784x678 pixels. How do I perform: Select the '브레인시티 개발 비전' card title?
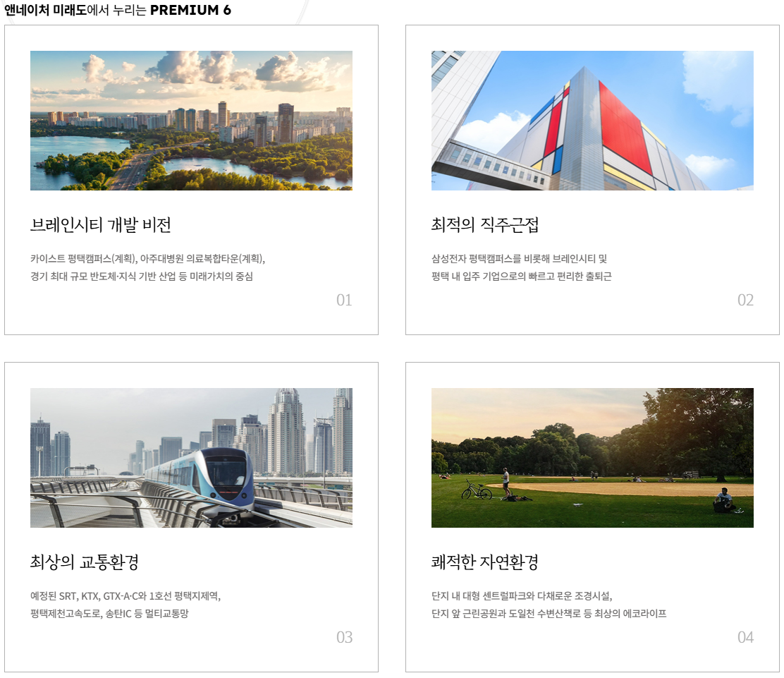[x=101, y=224]
